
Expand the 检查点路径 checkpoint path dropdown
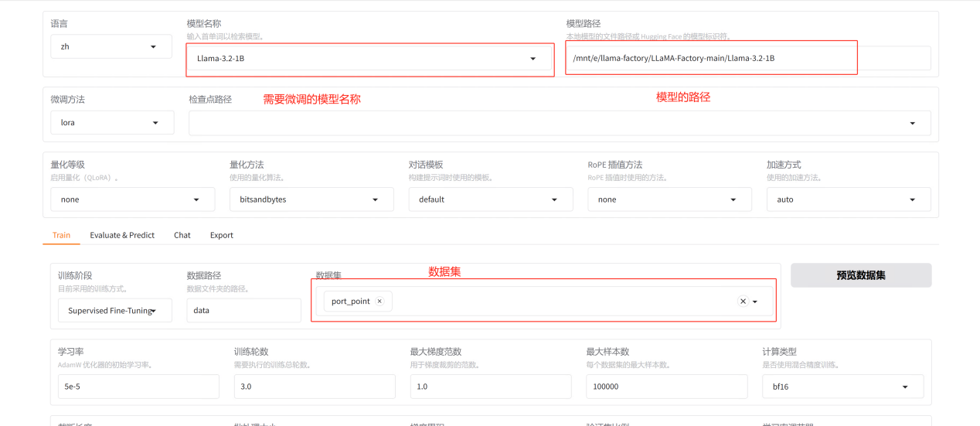[560, 123]
